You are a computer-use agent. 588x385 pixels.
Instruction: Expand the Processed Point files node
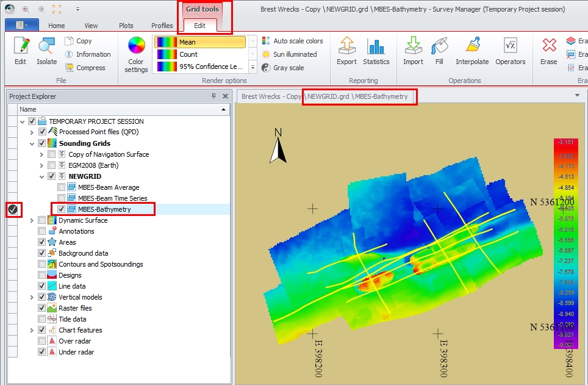32,132
